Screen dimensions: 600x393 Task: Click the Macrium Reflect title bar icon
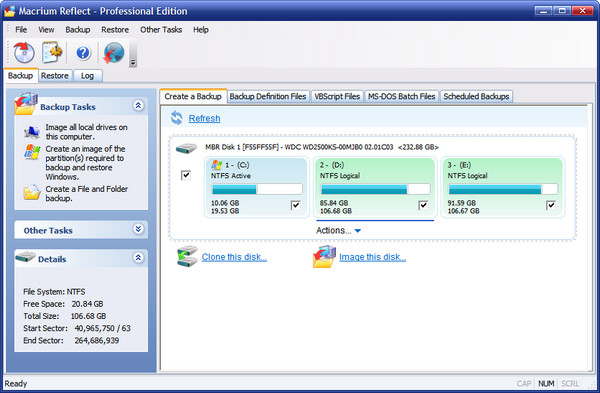[10, 11]
